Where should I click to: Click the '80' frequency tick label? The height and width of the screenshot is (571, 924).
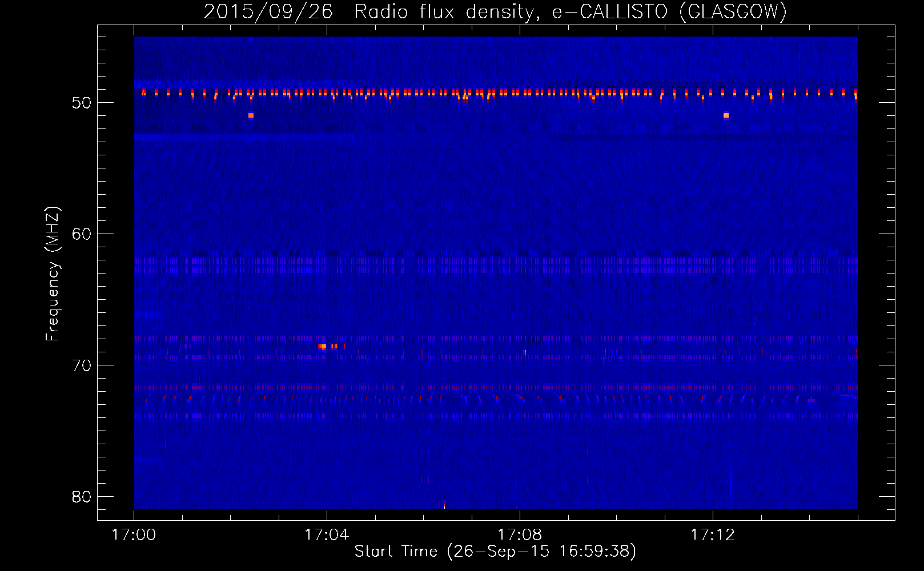pos(82,497)
